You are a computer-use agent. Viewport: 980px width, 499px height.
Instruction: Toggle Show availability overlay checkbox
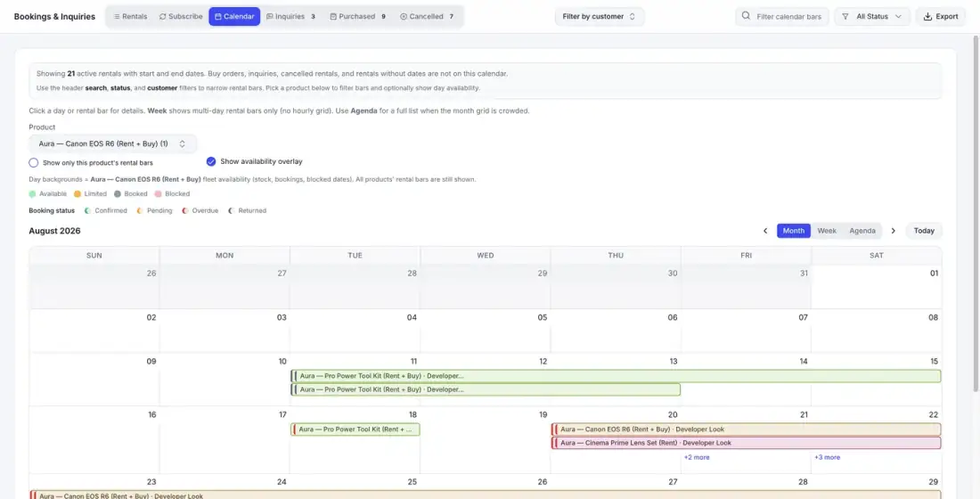[x=211, y=161]
